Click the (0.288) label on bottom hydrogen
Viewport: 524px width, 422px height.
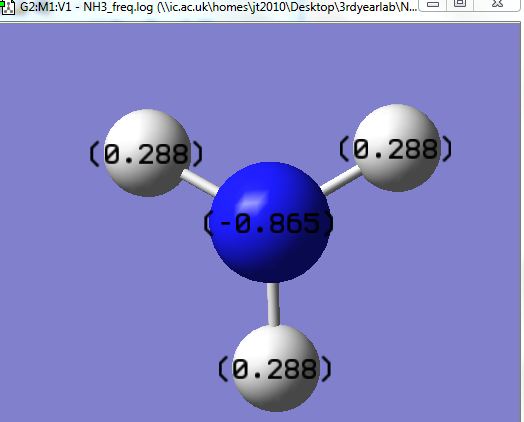click(x=275, y=369)
